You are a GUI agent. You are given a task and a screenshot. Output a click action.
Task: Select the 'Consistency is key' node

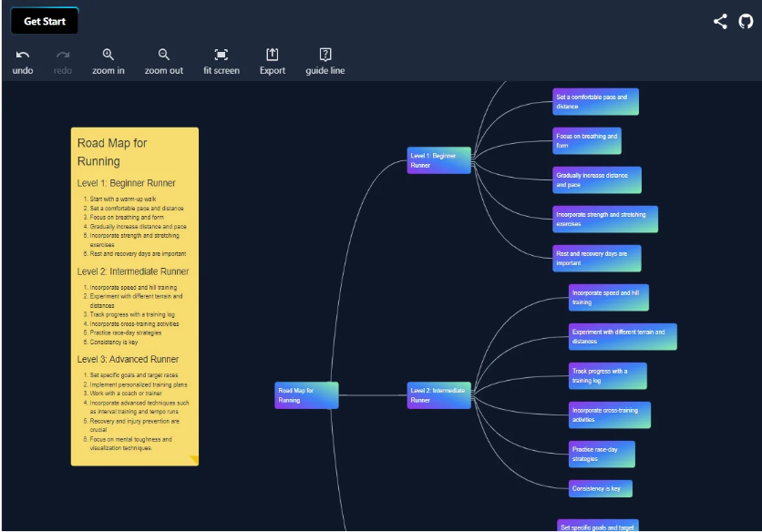pyautogui.click(x=600, y=488)
